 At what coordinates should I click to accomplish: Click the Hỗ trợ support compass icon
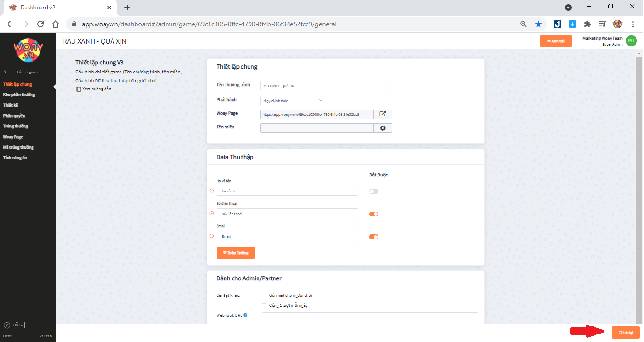coord(7,325)
